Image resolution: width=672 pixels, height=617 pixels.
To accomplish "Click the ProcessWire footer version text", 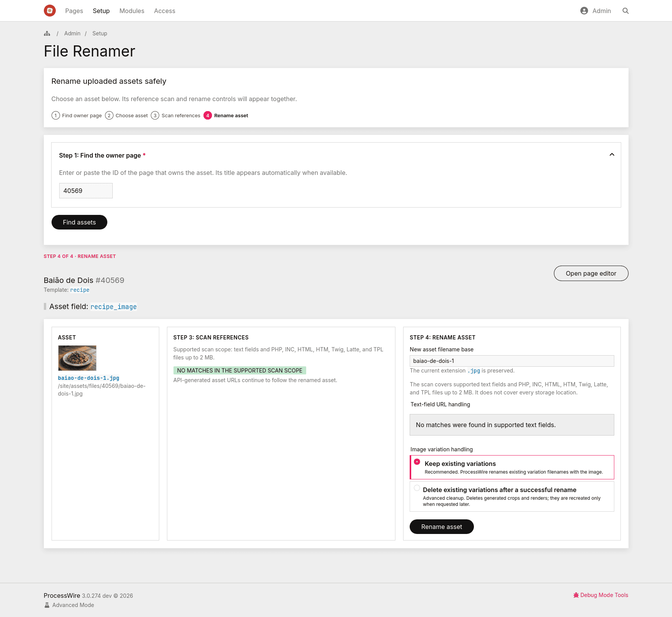I will pos(88,595).
